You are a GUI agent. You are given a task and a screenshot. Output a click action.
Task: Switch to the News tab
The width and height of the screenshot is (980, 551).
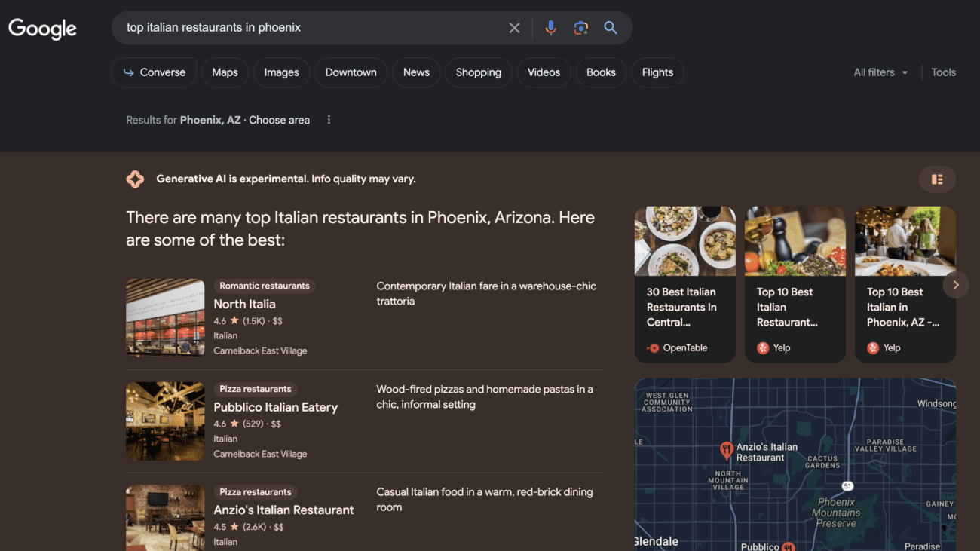coord(416,72)
